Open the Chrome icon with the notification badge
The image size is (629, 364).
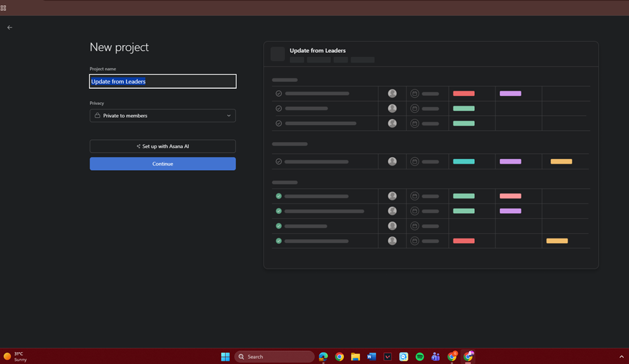(452, 356)
